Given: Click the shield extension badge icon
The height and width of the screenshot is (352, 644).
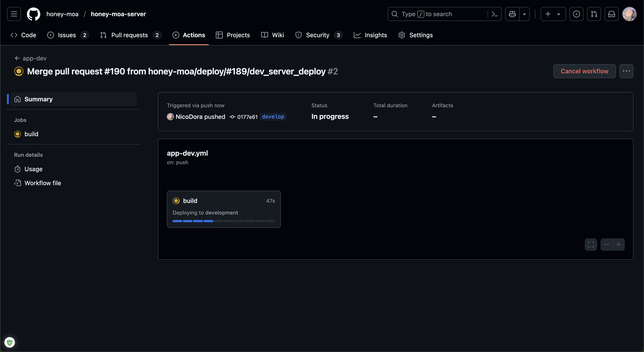Looking at the screenshot, I should point(9,342).
